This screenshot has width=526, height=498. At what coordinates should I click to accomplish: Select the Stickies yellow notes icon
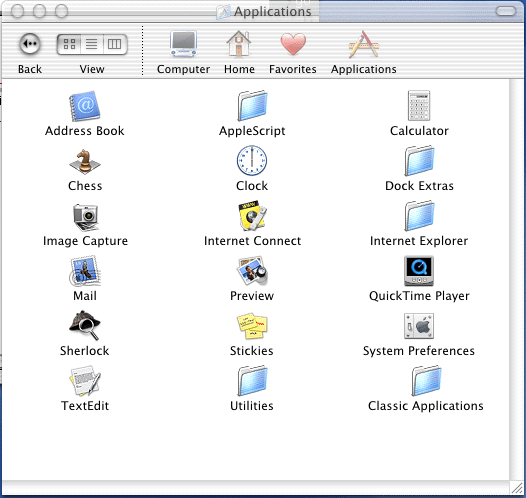pyautogui.click(x=252, y=326)
